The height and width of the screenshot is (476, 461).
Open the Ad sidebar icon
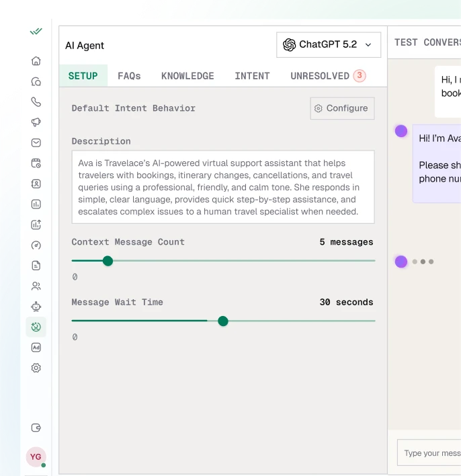point(36,348)
